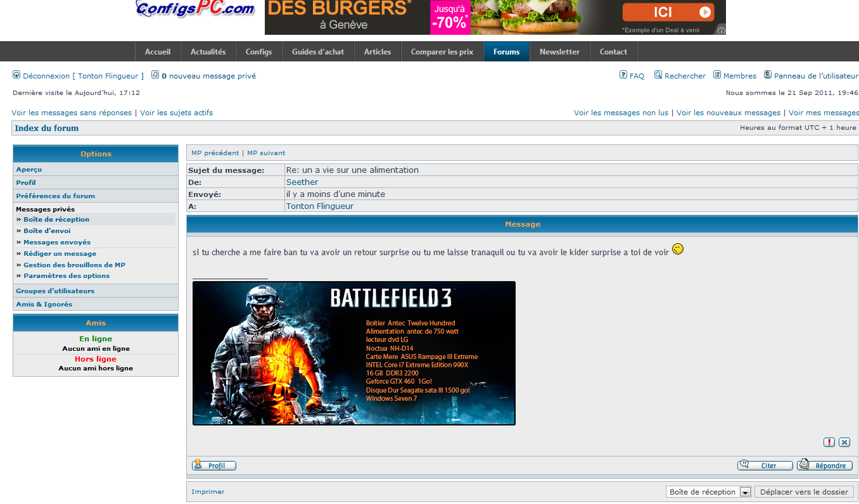859x504 pixels.
Task: Click the burgers advertisement ICI banner
Action: (x=668, y=13)
